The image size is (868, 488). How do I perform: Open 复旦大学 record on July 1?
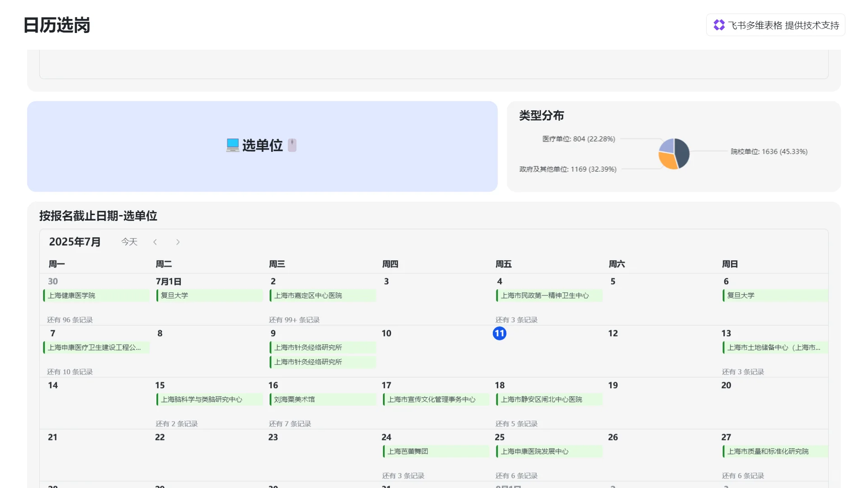[x=209, y=296]
